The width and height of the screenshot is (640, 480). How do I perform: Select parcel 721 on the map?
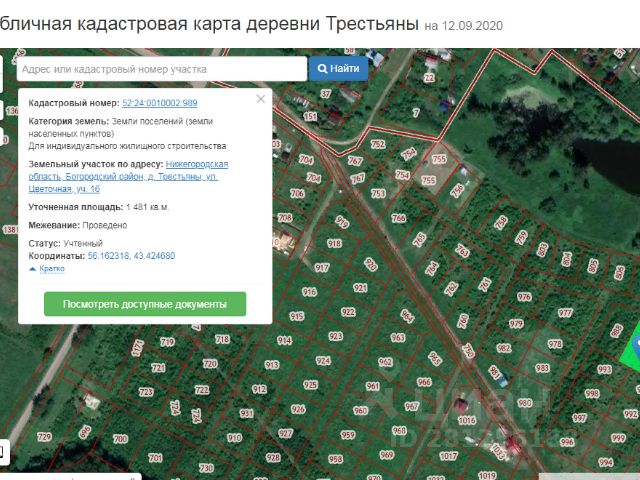(x=158, y=368)
